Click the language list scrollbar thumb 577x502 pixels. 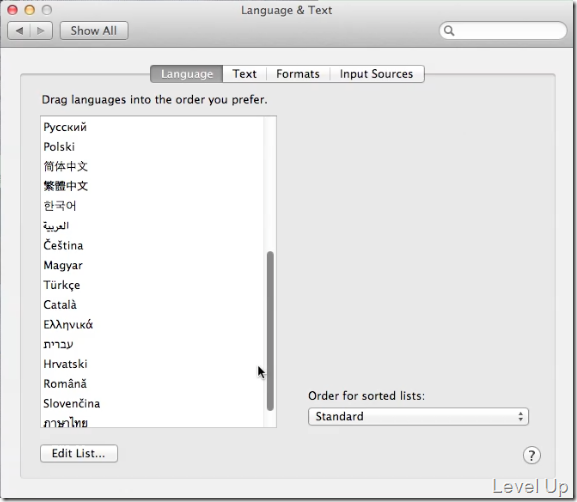tap(270, 331)
